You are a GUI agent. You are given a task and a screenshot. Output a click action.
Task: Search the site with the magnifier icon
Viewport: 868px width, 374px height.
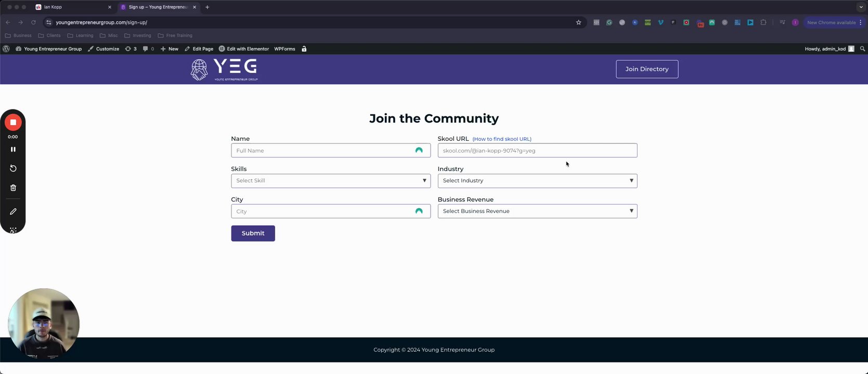pyautogui.click(x=862, y=49)
